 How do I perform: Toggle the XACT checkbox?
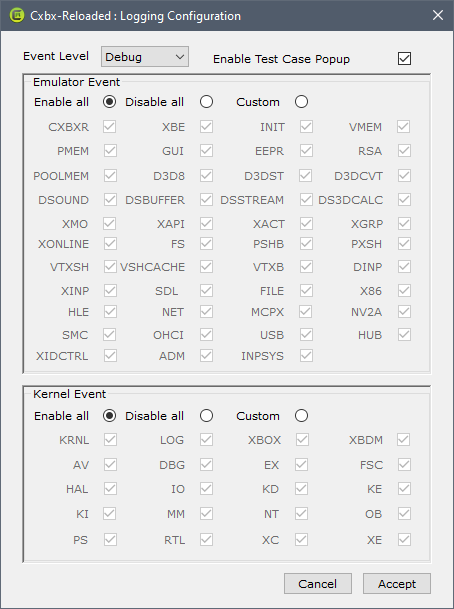[x=306, y=224]
